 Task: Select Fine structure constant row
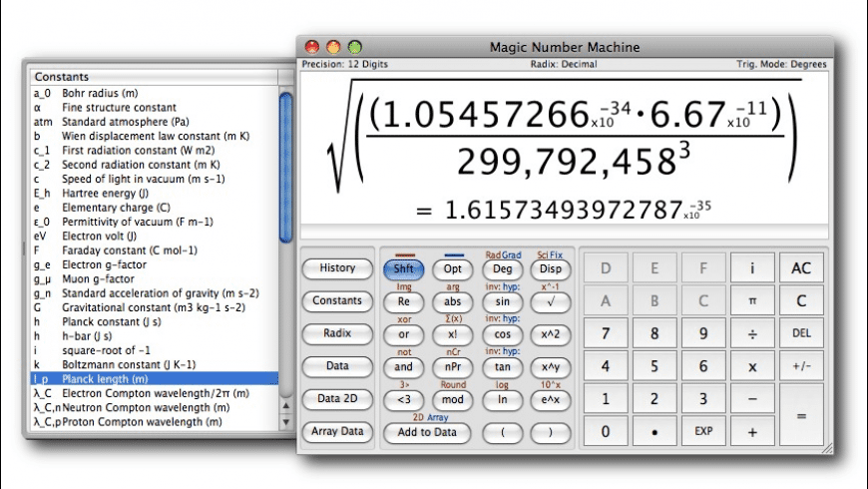click(x=154, y=108)
